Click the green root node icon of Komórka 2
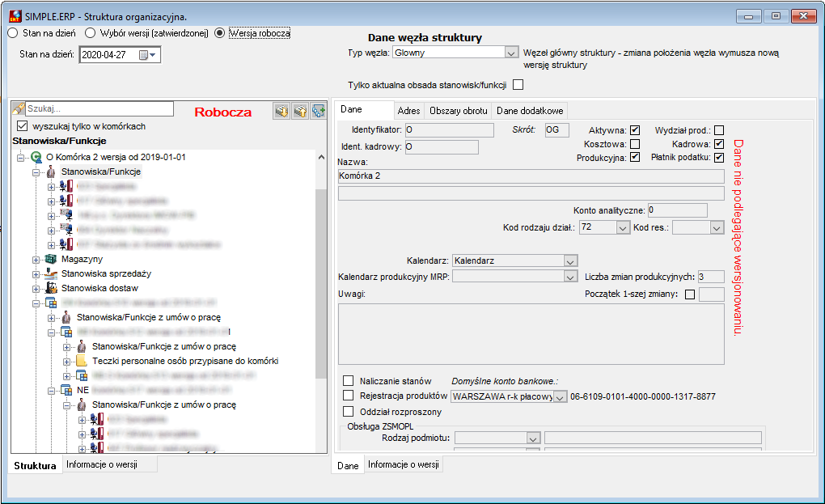Screen dimensions: 825x504 coord(36,157)
